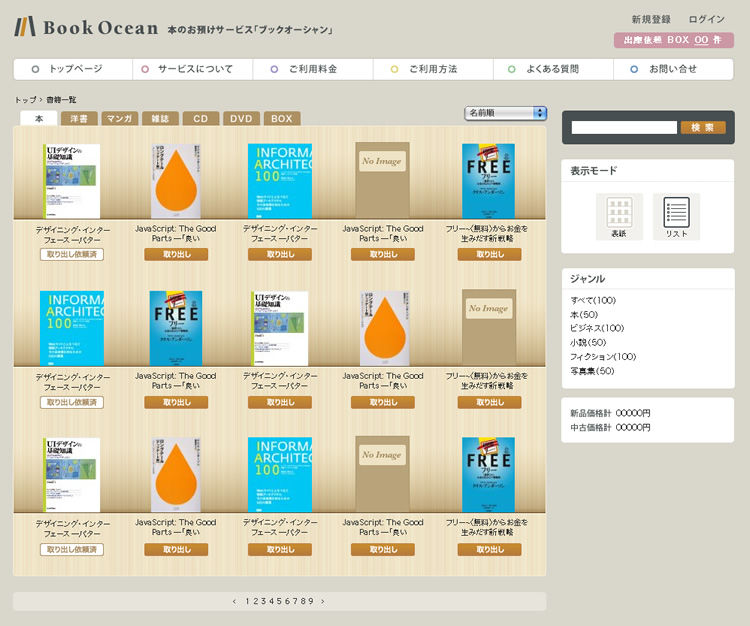
Task: Go to page 1 in pagination
Action: (x=248, y=601)
